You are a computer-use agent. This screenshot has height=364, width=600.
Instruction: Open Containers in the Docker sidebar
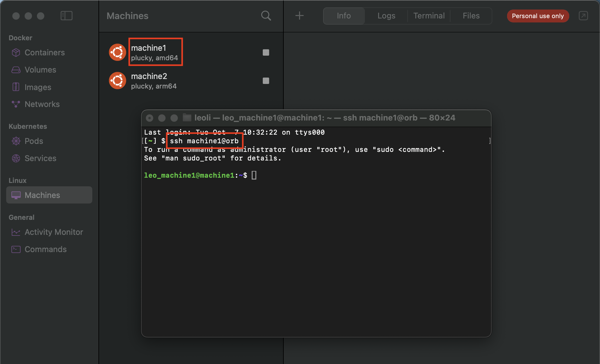click(45, 53)
